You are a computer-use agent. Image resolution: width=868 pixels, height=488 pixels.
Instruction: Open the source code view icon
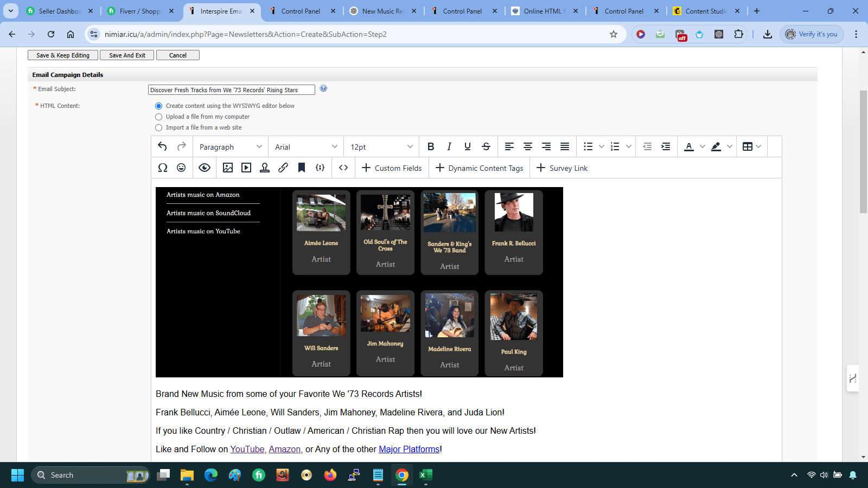[343, 168]
